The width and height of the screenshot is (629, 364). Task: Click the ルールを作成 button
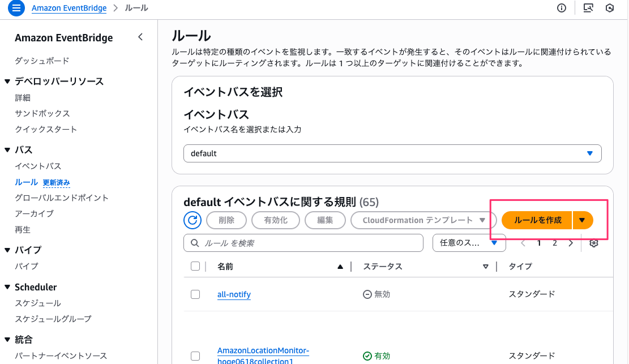click(536, 220)
